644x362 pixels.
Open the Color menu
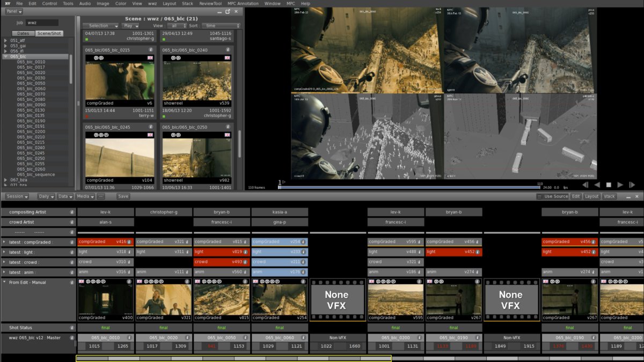pyautogui.click(x=121, y=3)
